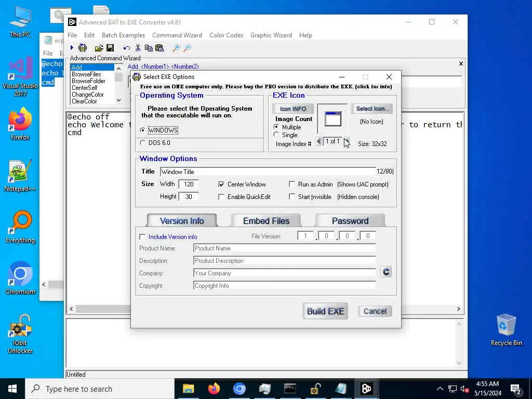532x399 pixels.
Task: Open the Batch Examples menu
Action: [123, 35]
